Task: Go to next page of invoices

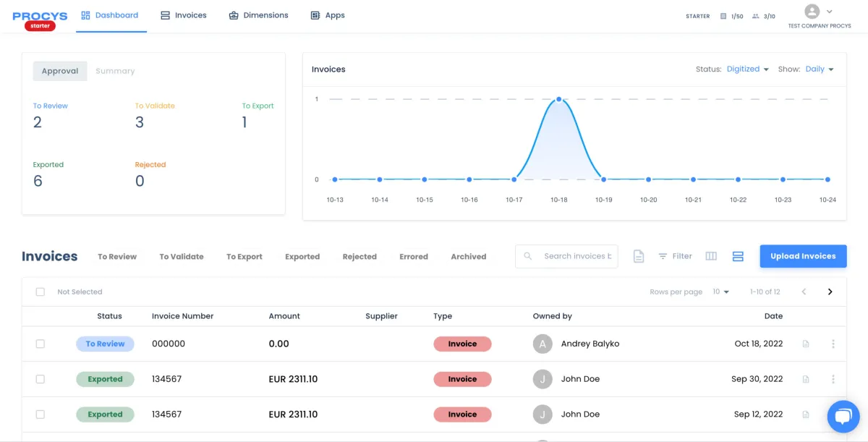Action: [x=830, y=292]
